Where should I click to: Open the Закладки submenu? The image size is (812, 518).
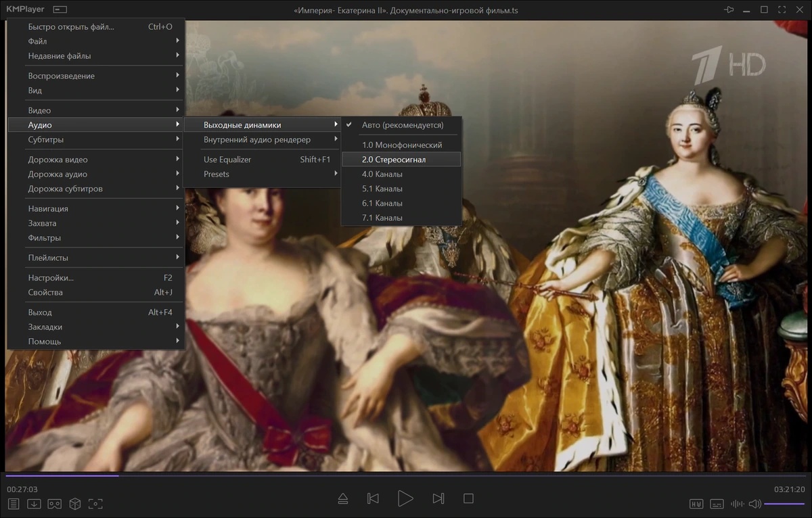click(95, 327)
